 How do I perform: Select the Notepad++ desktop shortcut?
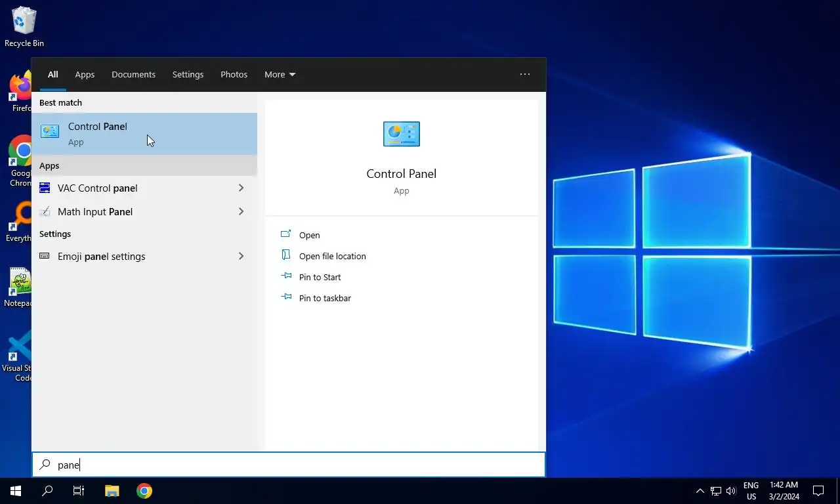coord(18,287)
